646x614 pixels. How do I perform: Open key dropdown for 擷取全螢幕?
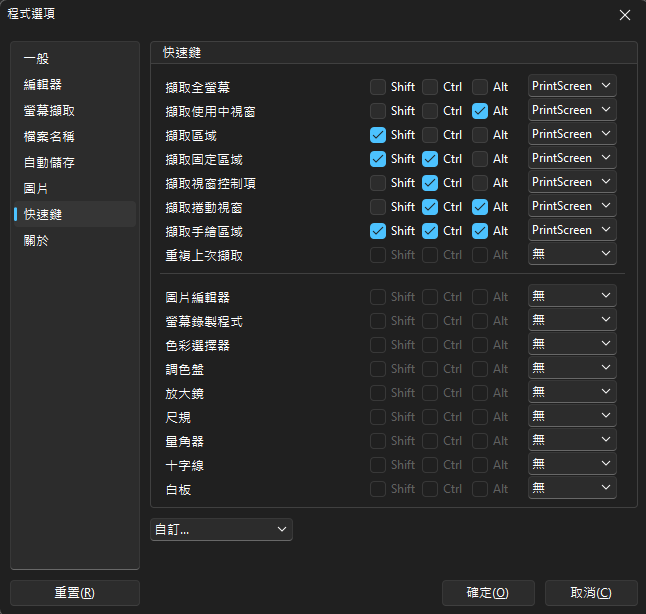click(x=572, y=86)
